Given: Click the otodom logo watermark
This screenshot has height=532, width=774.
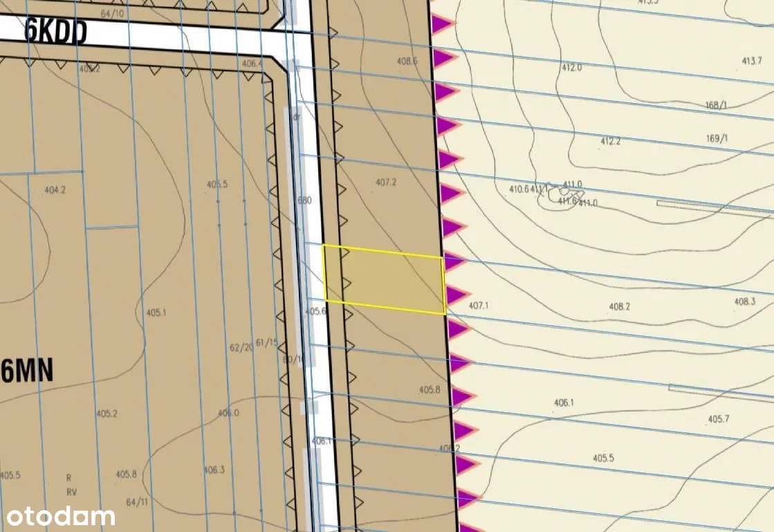Looking at the screenshot, I should 61,516.
